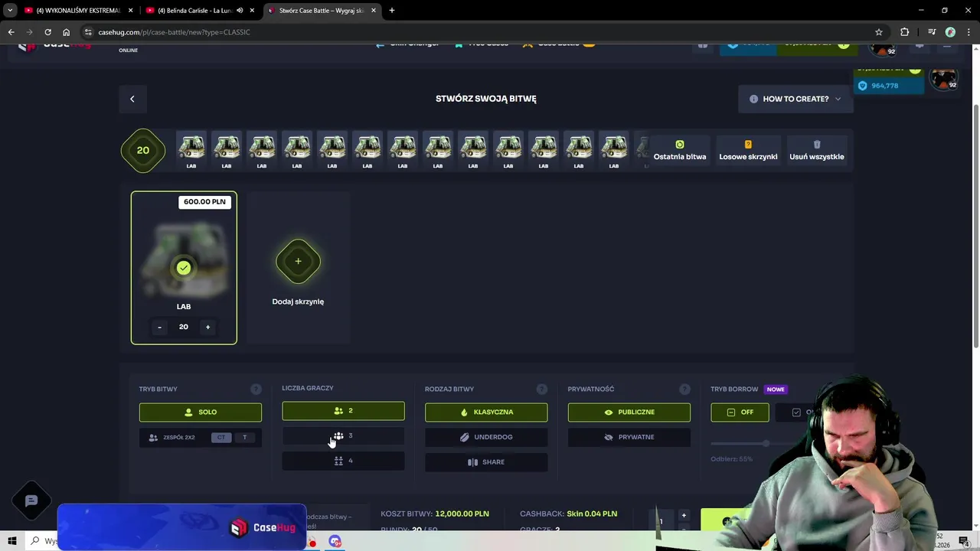Open the Windows notification center

(964, 541)
